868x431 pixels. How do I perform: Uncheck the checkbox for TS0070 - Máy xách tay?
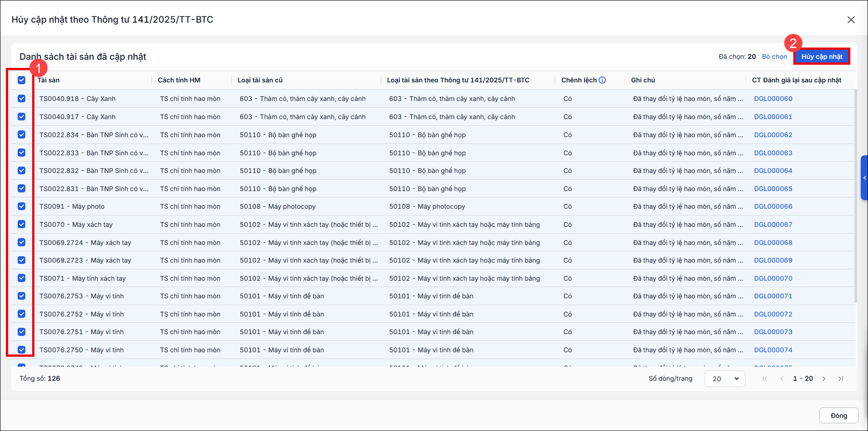pyautogui.click(x=22, y=225)
